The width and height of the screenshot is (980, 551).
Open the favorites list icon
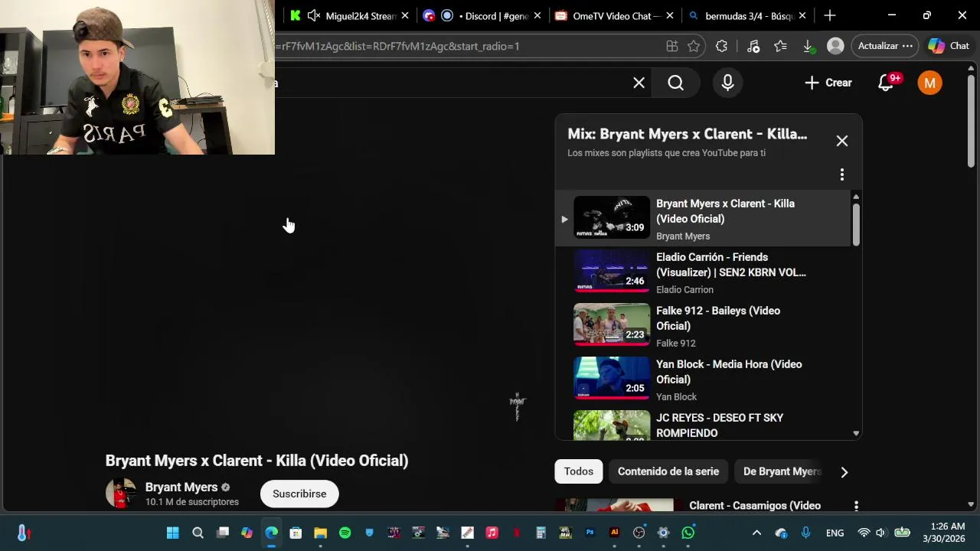tap(780, 46)
